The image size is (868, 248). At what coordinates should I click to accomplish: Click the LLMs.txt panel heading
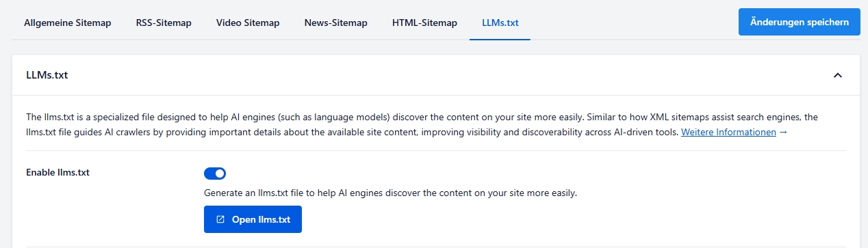[47, 75]
